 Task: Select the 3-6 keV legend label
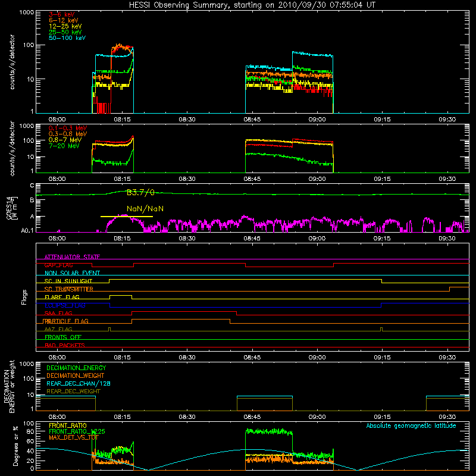[x=62, y=14]
